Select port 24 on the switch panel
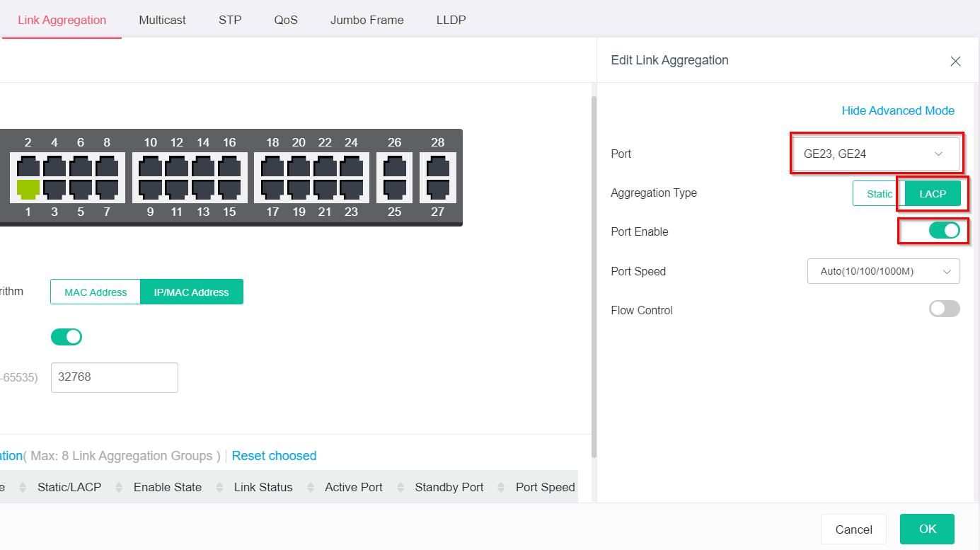 click(351, 167)
